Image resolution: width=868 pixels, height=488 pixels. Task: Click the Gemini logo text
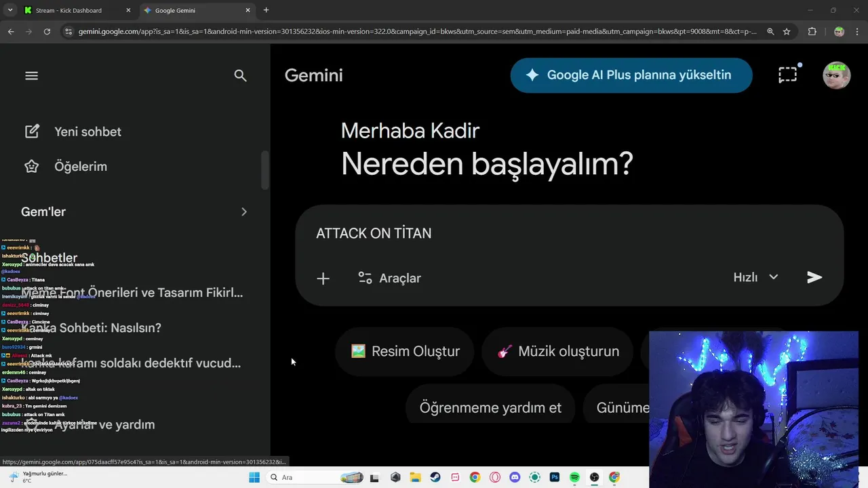pyautogui.click(x=314, y=75)
